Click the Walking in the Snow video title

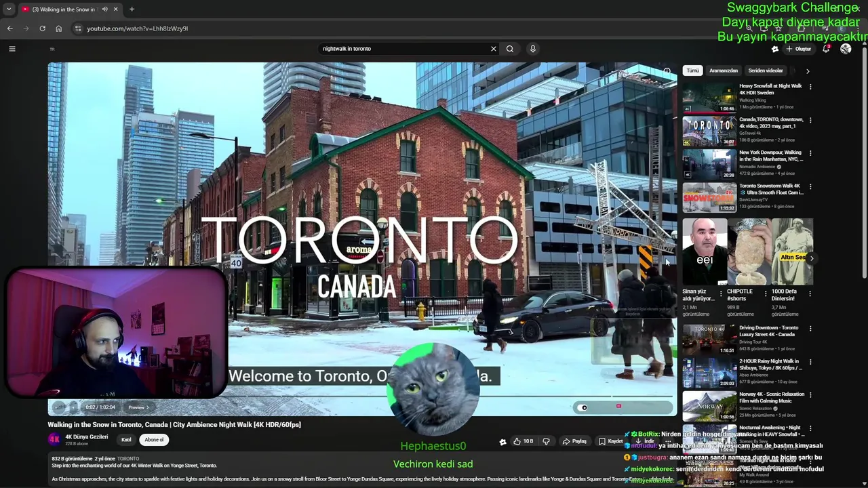pos(174,425)
